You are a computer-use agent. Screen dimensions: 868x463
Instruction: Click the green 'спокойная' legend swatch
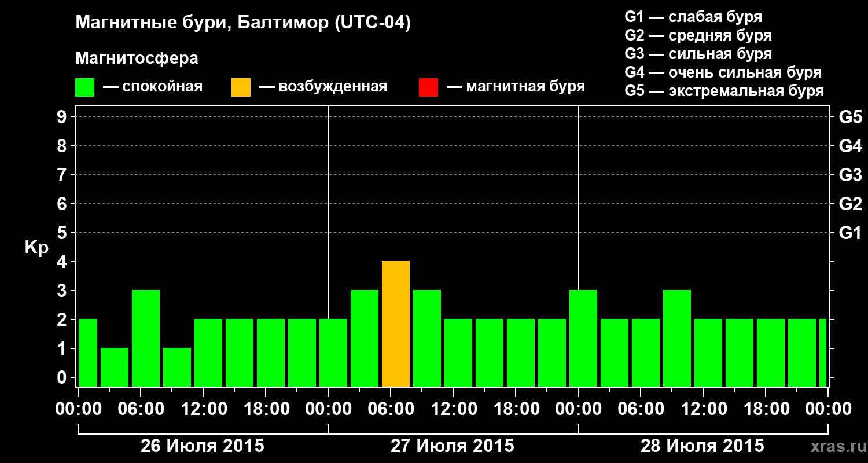point(85,87)
